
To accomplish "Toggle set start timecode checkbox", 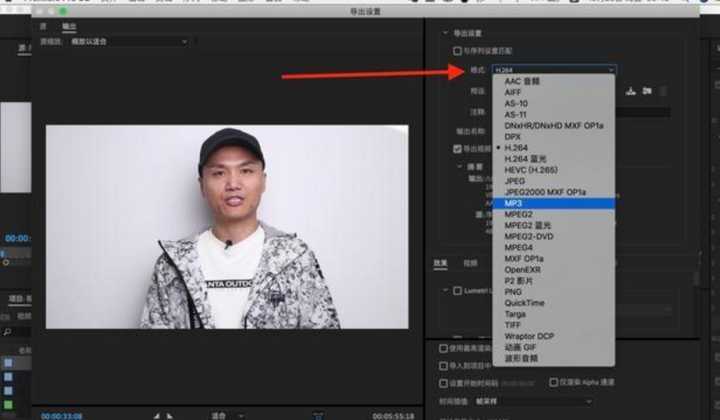I will [443, 383].
